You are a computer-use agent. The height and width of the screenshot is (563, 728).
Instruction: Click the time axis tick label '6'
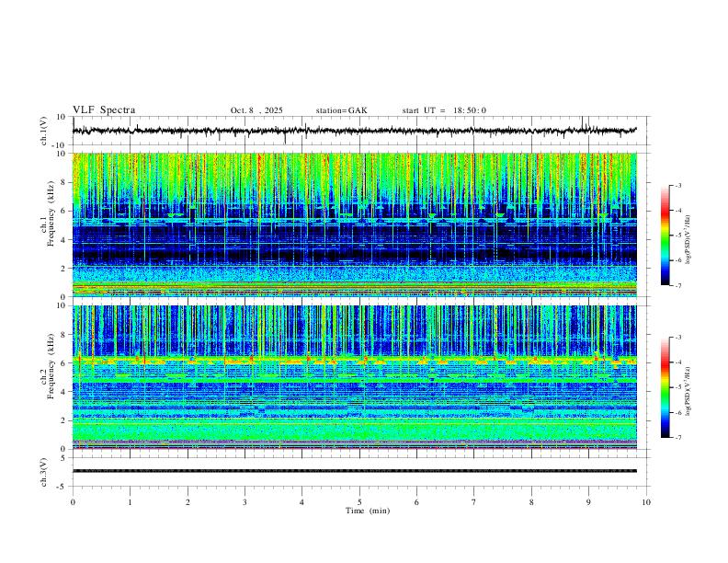tap(416, 502)
